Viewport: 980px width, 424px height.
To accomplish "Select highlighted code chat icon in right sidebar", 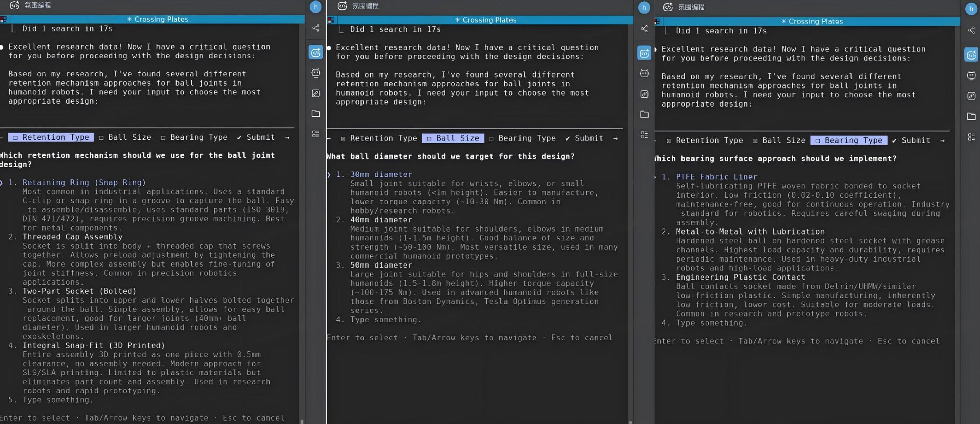I will click(x=971, y=55).
